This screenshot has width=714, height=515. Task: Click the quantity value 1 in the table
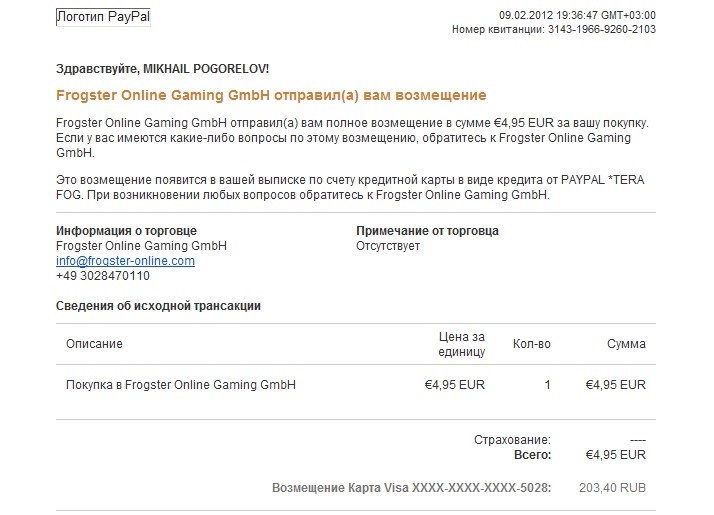click(547, 385)
